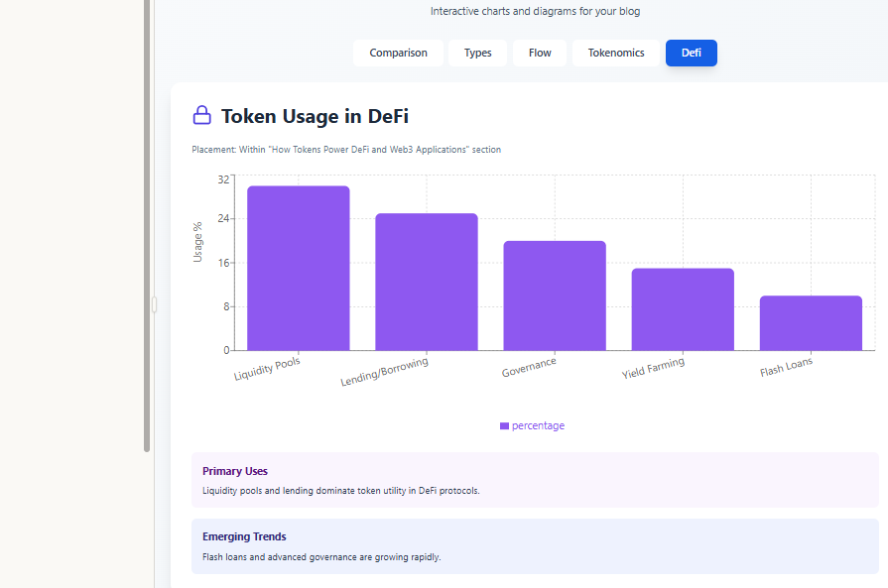Viewport: 888px width, 588px height.
Task: Click the purple percentage legend swatch
Action: (x=504, y=426)
